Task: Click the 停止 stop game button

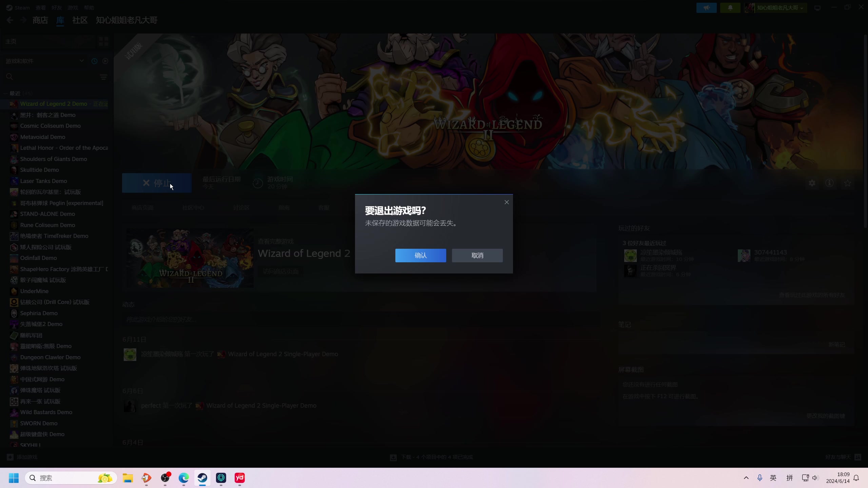Action: point(157,183)
